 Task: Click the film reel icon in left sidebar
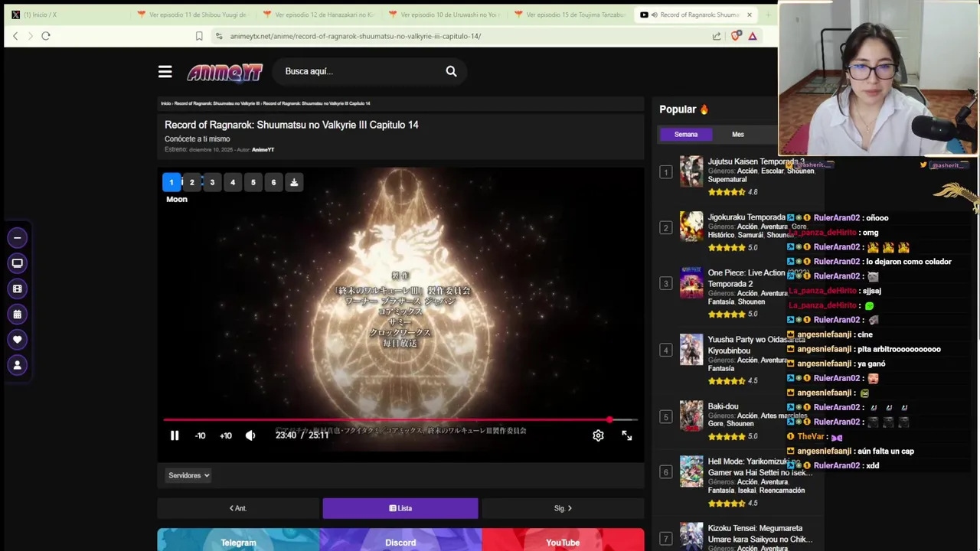(x=17, y=289)
